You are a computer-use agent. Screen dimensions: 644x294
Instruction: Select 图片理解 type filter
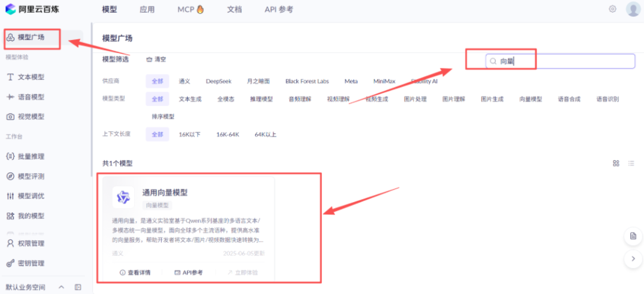tap(454, 99)
